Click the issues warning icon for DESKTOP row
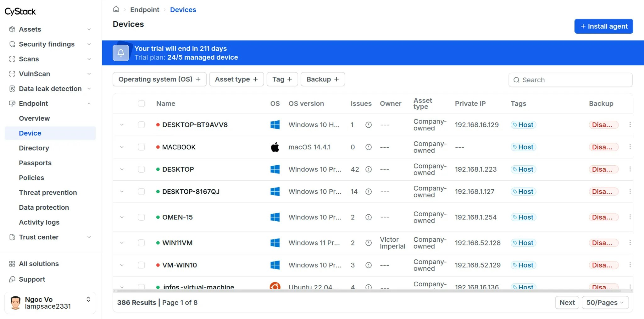The width and height of the screenshot is (644, 319). tap(368, 169)
